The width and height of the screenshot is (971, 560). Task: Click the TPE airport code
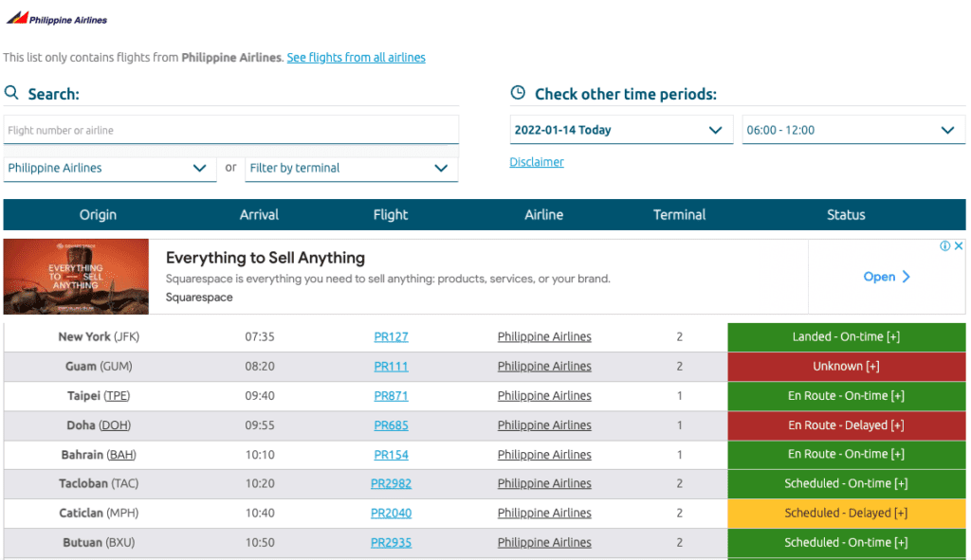117,396
